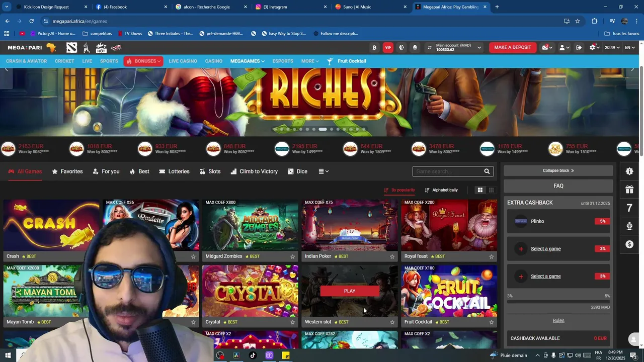Reload the page in Chrome
The image size is (644, 362).
(x=31, y=21)
